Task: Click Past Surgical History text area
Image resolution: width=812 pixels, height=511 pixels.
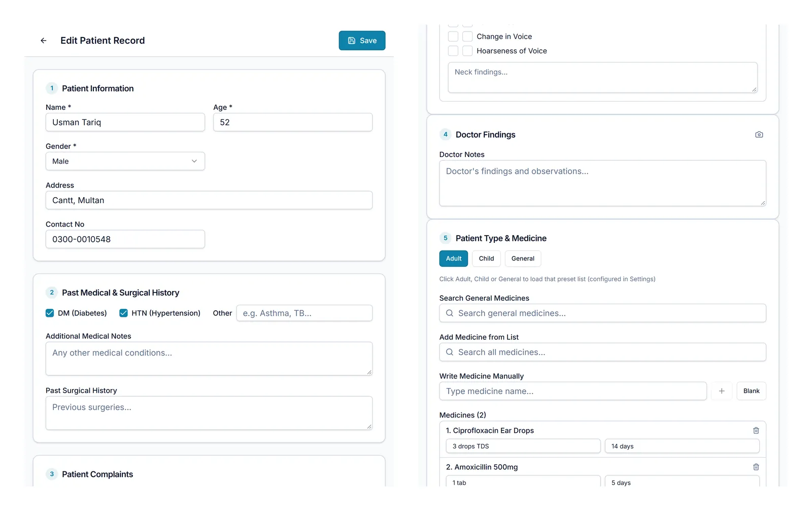Action: (x=209, y=413)
